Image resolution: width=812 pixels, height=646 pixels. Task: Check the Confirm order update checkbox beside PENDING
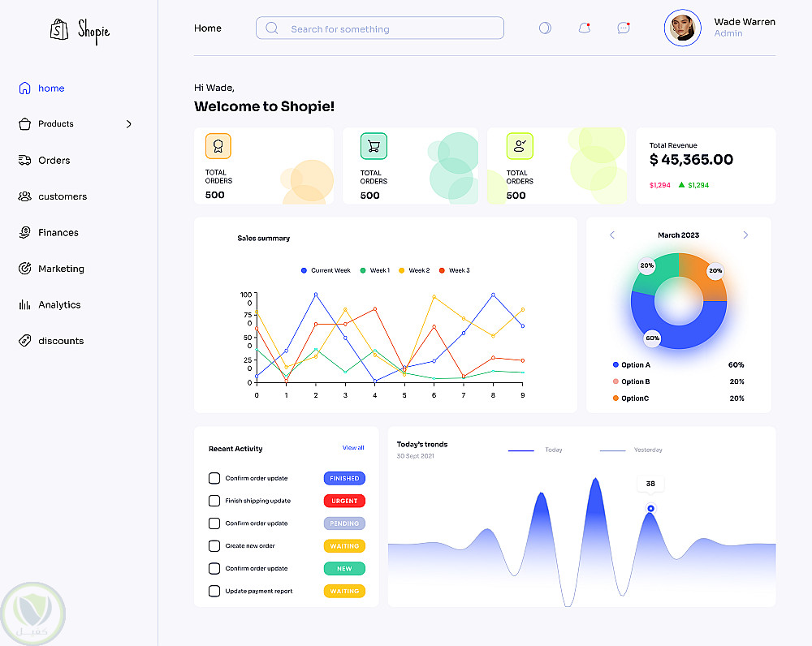click(x=214, y=523)
